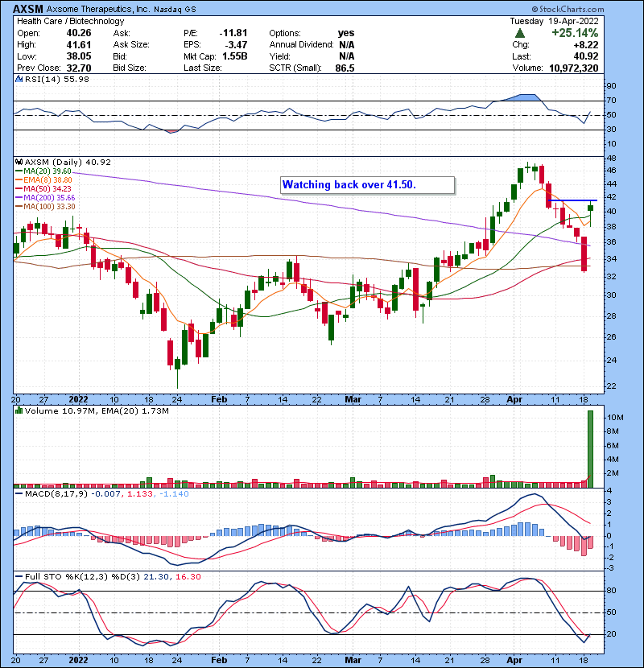644x668 pixels.
Task: Click the tall green 10M volume bar
Action: pyautogui.click(x=590, y=449)
